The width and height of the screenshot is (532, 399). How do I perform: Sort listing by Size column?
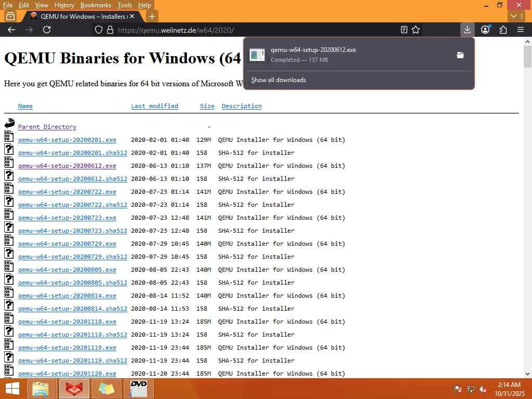207,106
